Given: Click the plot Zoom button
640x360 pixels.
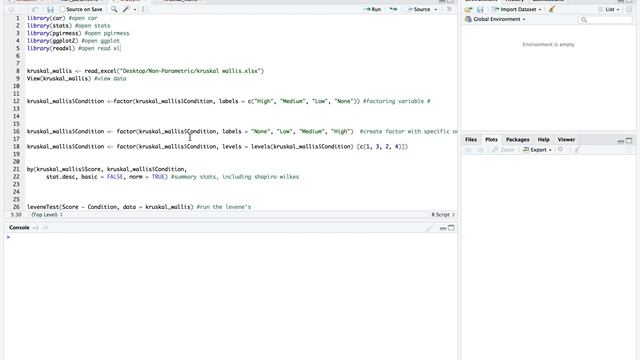Looking at the screenshot, I should point(503,150).
